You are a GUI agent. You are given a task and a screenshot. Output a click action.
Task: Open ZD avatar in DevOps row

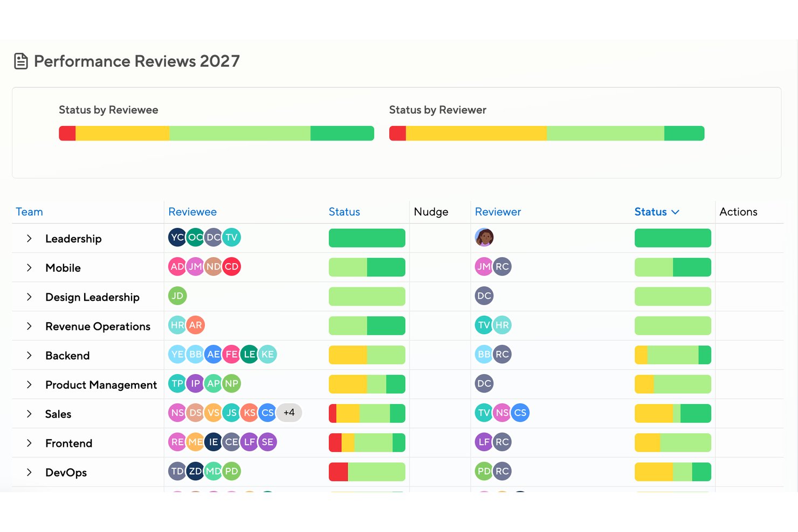coord(195,471)
